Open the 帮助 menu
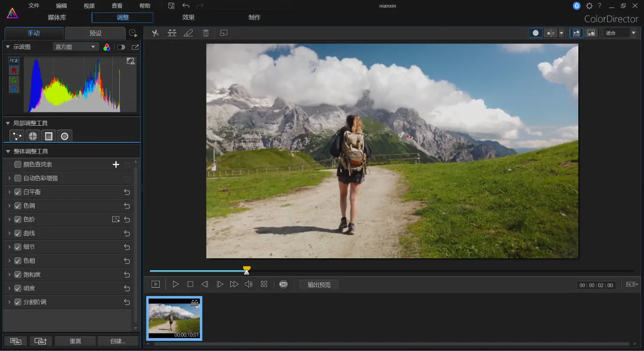This screenshot has width=644, height=351. [144, 5]
